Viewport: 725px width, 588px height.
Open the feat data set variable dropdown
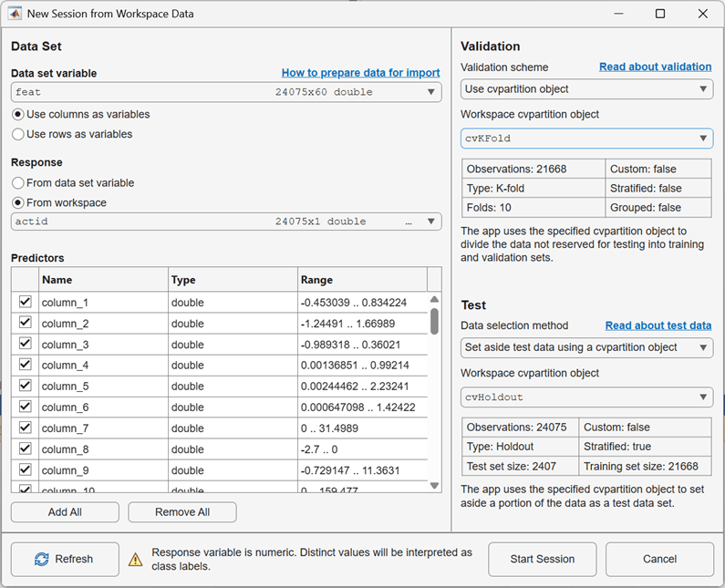tap(226, 92)
